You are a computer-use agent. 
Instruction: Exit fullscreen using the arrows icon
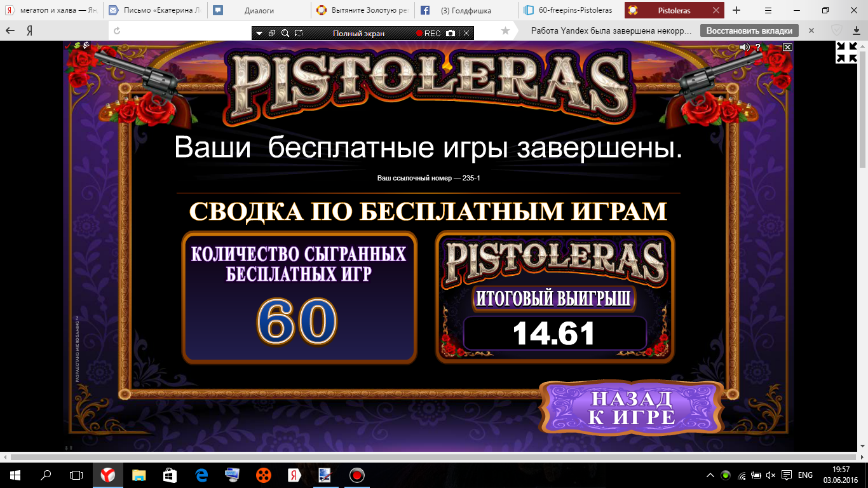pos(846,52)
